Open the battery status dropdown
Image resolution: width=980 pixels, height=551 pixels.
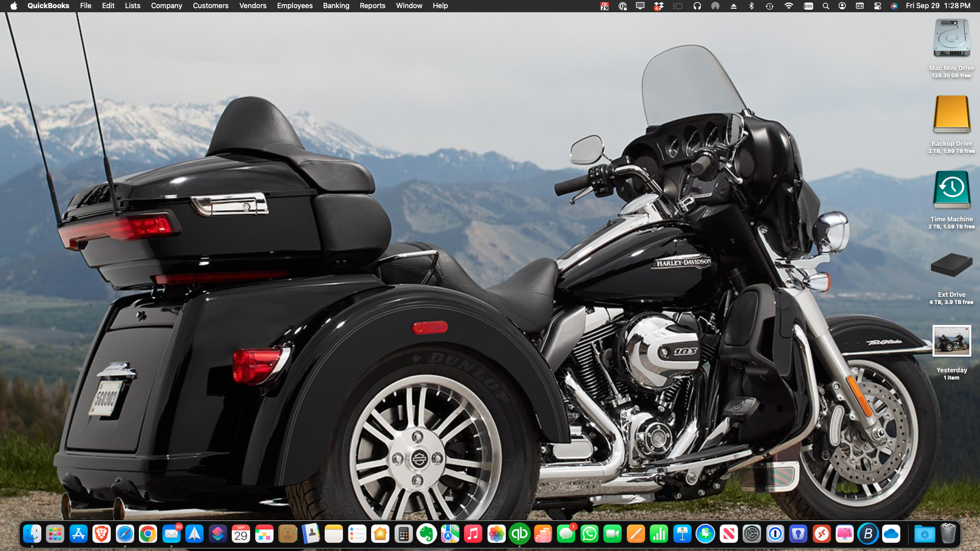[x=809, y=6]
